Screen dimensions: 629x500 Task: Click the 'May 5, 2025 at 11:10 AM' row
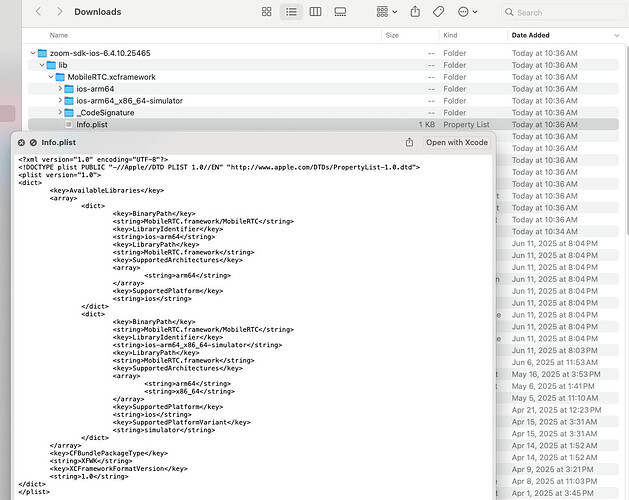555,398
